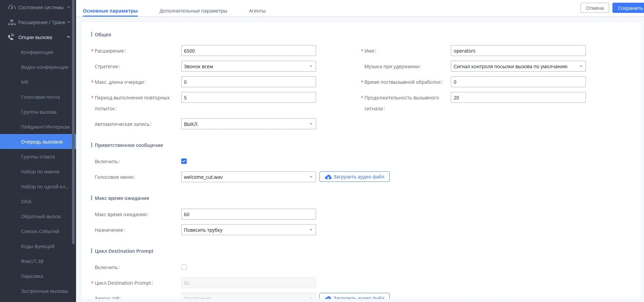This screenshot has height=302, width=644.
Task: Click the Отмена button
Action: pyautogui.click(x=595, y=8)
